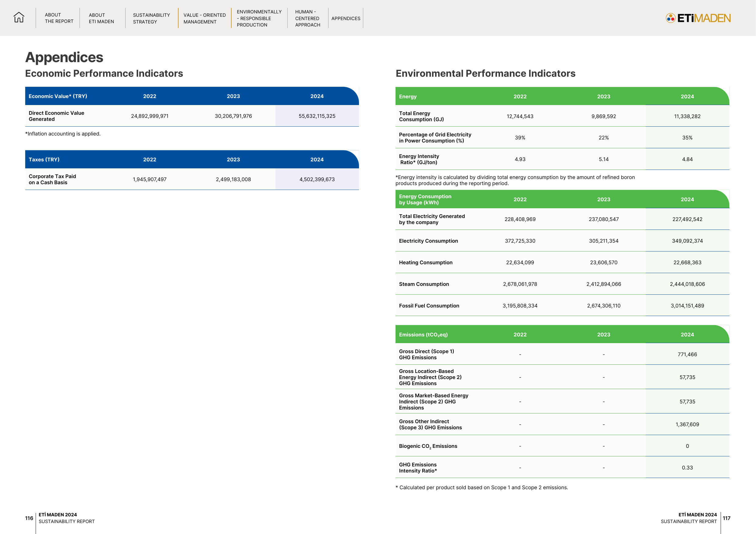Click the Taxes (TRY) table header
Image resolution: width=756 pixels, height=534 pixels.
[x=44, y=160]
